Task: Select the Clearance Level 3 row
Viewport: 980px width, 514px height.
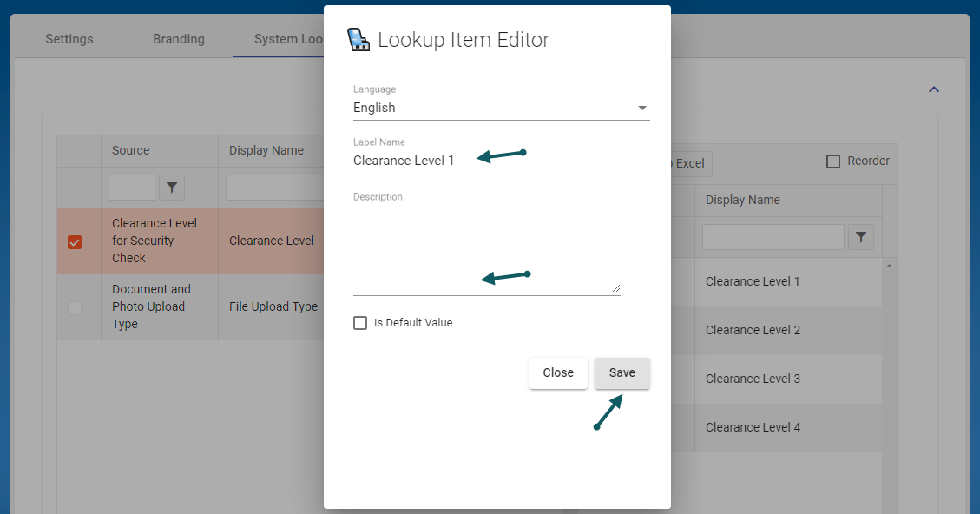Action: pos(753,379)
